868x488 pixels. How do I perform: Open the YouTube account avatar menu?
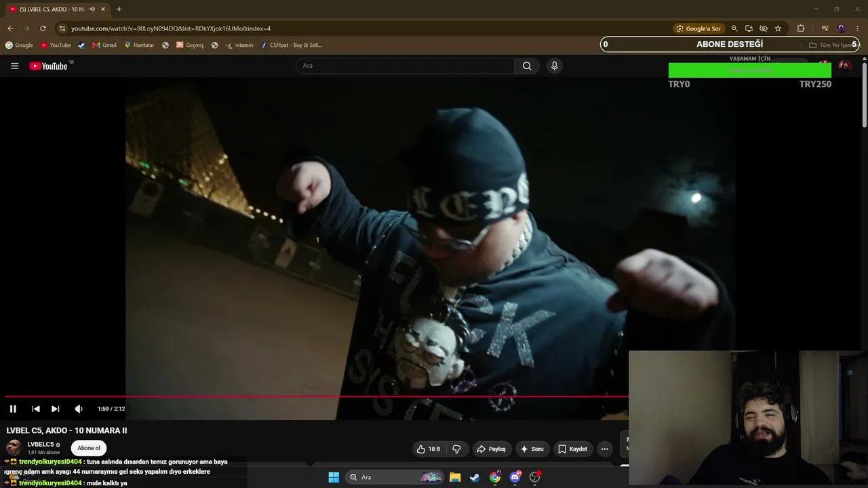click(x=845, y=66)
